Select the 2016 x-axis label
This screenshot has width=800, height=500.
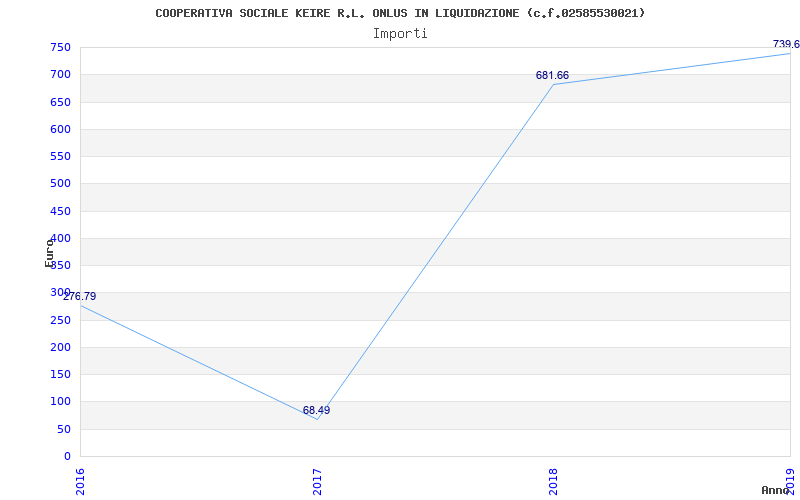coord(81,480)
